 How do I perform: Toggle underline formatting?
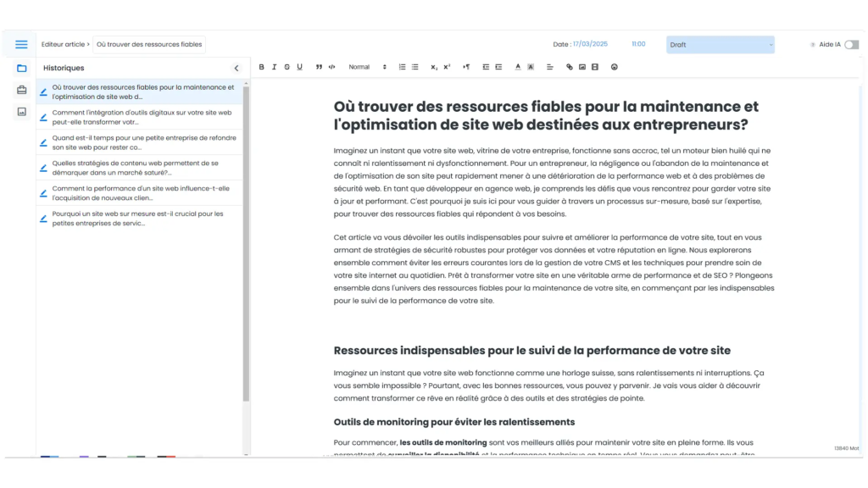(x=299, y=67)
